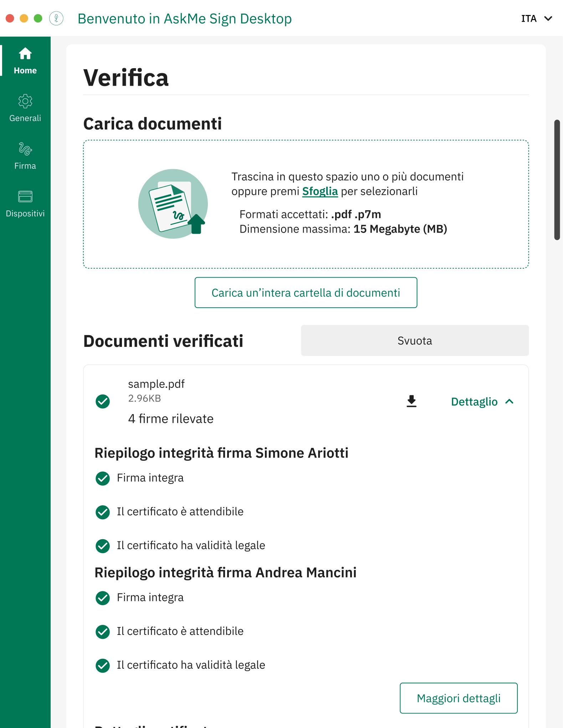This screenshot has height=728, width=563.
Task: Open the Dispositivi devices section
Action: [x=25, y=204]
